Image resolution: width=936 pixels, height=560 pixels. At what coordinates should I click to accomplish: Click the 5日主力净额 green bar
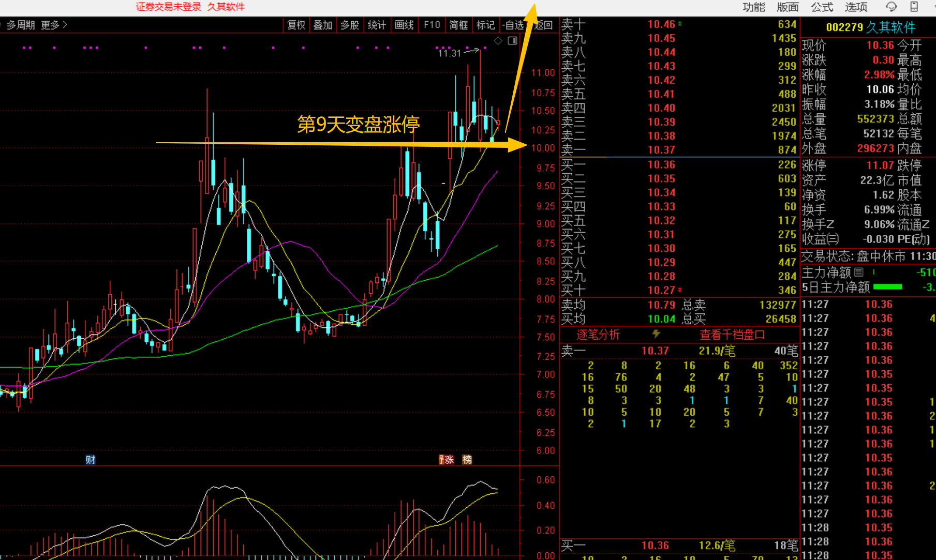[x=887, y=286]
